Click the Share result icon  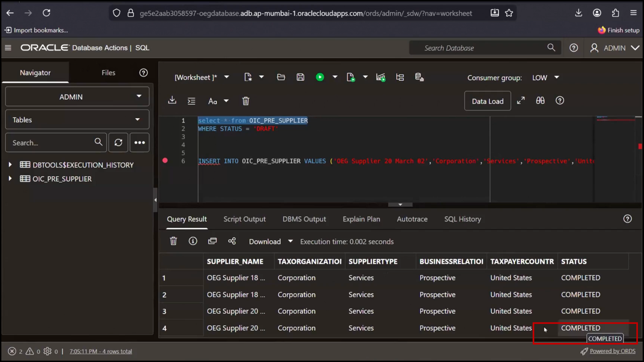tap(232, 241)
